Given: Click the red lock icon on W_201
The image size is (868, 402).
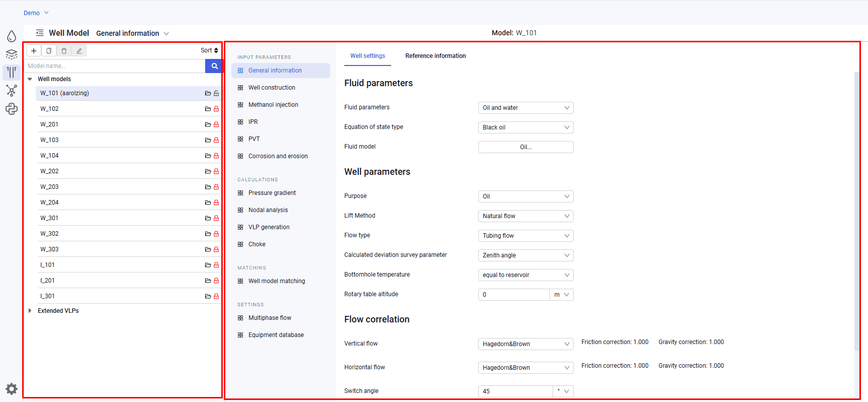Looking at the screenshot, I should pos(216,124).
